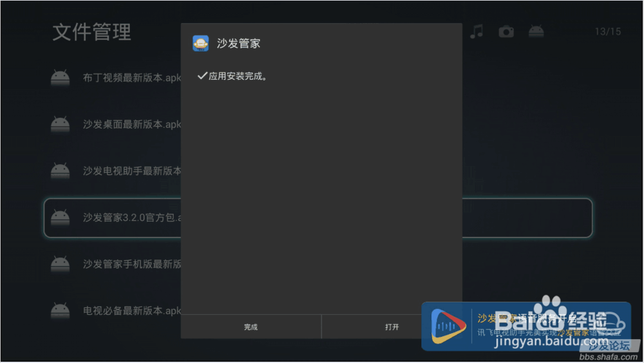The height and width of the screenshot is (363, 644).
Task: Open the music category icon in File Manager
Action: click(x=477, y=32)
